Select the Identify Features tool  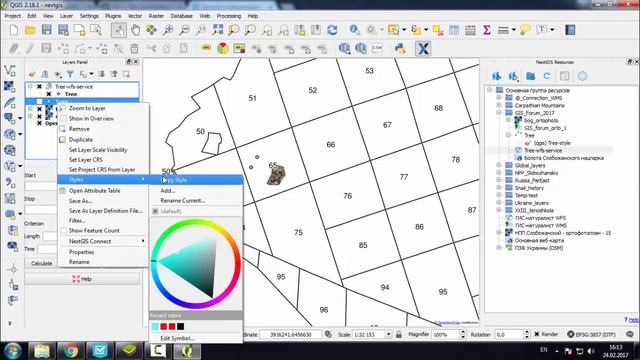pos(354,30)
